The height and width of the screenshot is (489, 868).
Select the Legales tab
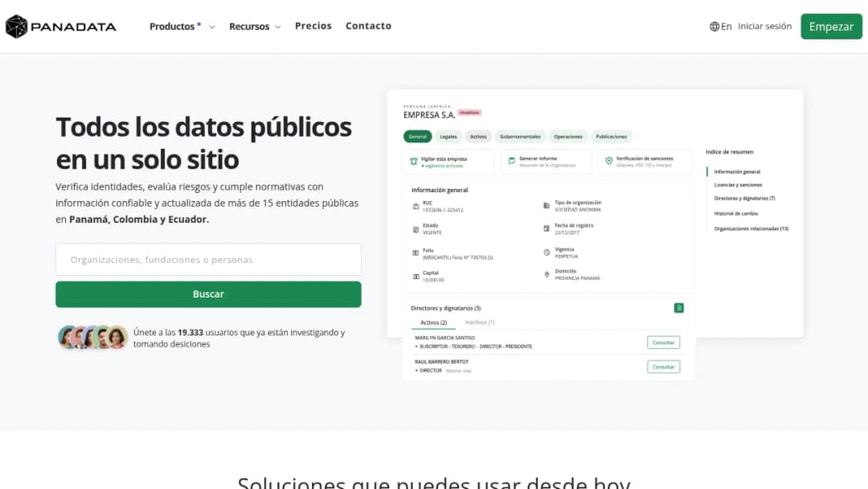coord(448,136)
